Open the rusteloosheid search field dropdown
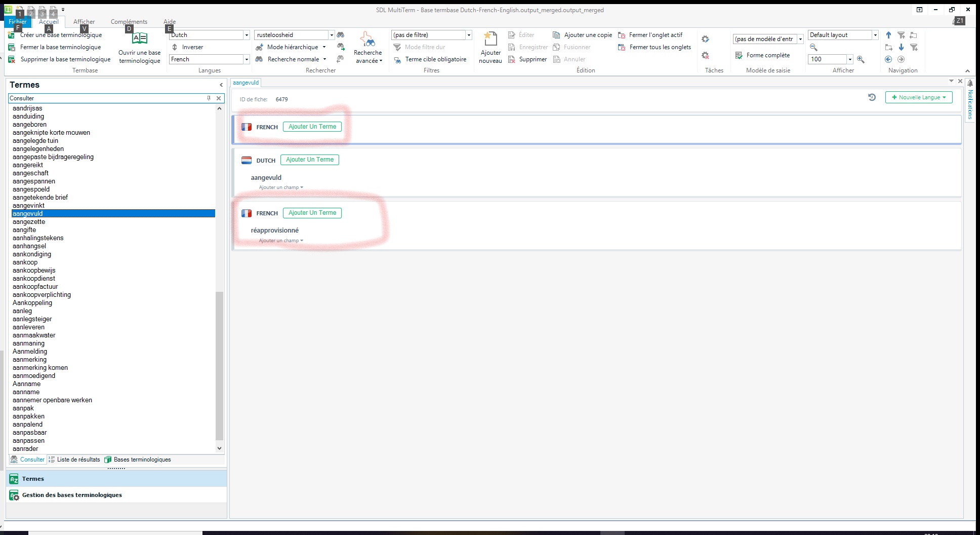 pos(332,35)
